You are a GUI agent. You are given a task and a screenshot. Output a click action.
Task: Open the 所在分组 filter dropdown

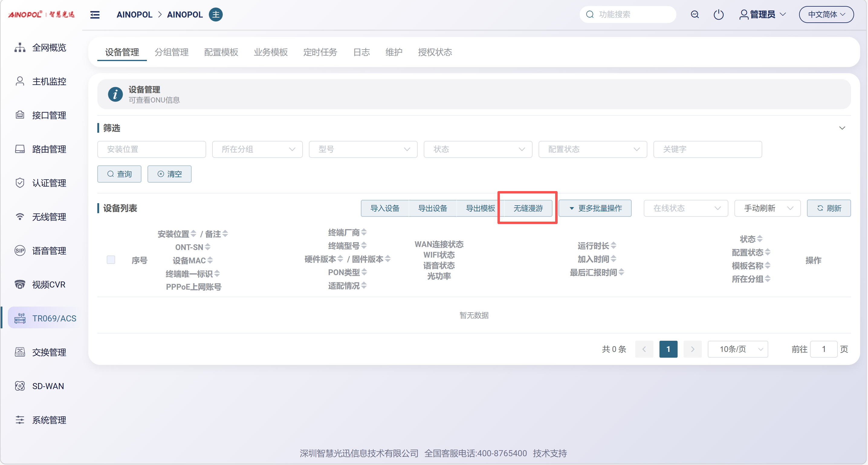(257, 149)
